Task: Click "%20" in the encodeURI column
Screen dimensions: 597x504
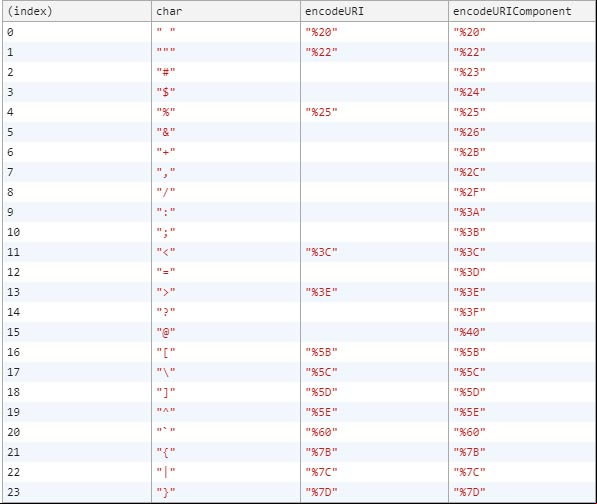Action: click(321, 32)
